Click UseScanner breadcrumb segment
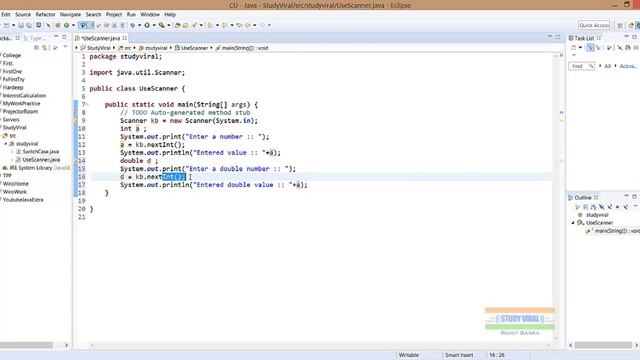The height and width of the screenshot is (360, 640). 191,48
